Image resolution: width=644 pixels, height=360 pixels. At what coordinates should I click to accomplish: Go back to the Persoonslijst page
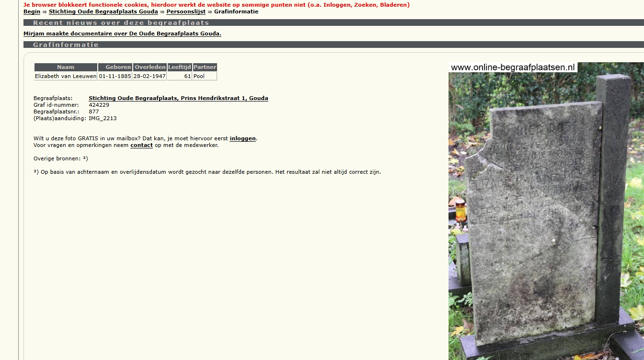click(186, 11)
